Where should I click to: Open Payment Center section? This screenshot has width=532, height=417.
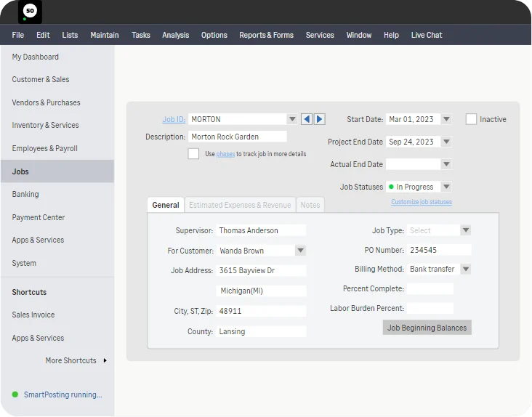coord(39,217)
